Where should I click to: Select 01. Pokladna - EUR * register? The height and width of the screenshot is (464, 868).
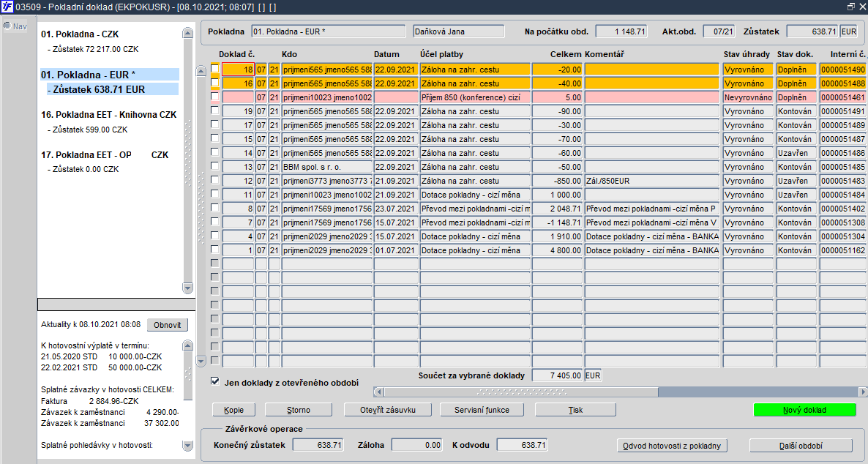[x=110, y=75]
